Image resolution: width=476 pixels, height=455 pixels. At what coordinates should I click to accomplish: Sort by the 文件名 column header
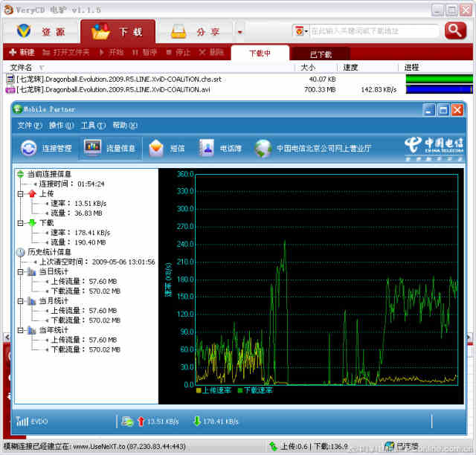click(22, 68)
